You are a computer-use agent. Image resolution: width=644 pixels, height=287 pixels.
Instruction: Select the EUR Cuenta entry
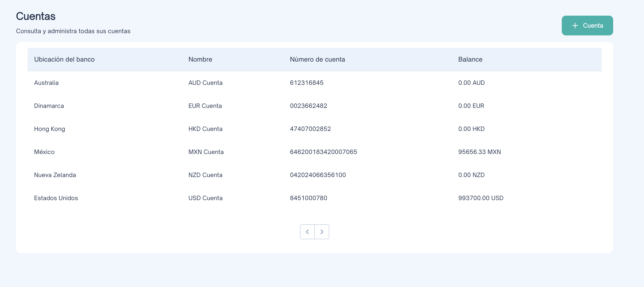tap(205, 106)
